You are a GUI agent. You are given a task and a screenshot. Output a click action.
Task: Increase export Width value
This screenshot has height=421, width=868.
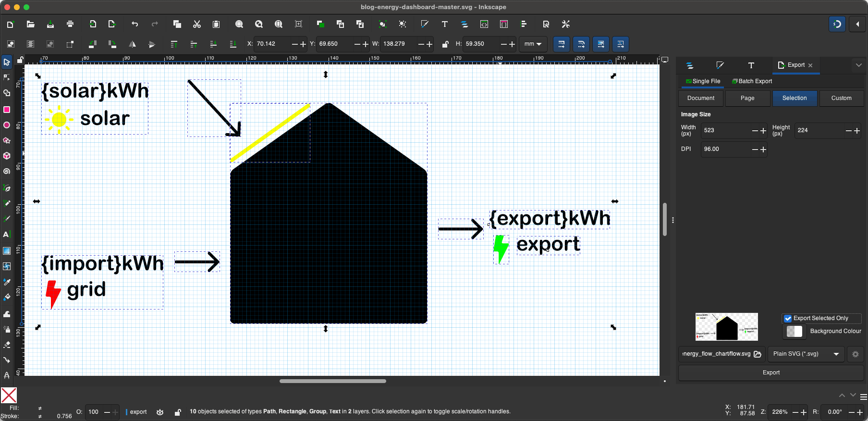(x=763, y=131)
